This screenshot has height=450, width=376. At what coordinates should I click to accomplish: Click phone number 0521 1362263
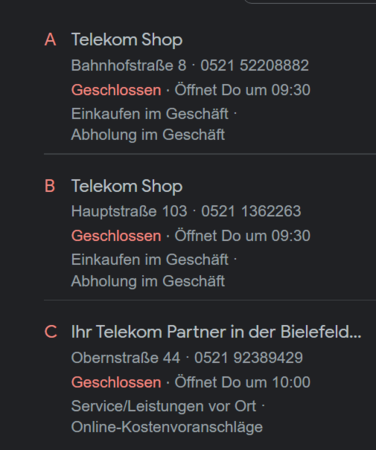point(251,211)
